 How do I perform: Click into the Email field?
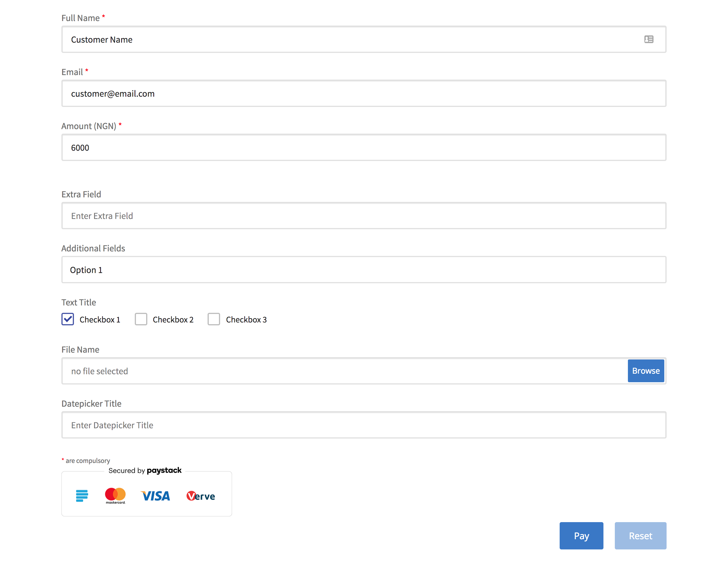[363, 94]
